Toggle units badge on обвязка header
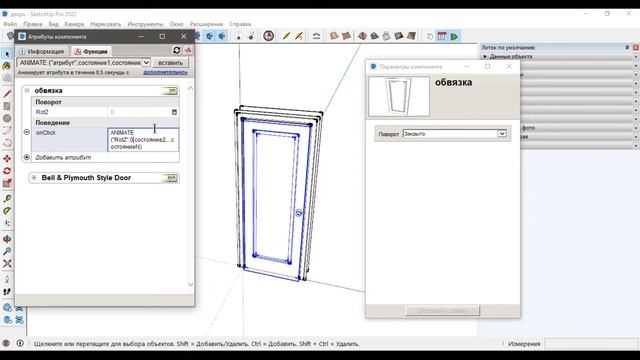 coord(170,91)
